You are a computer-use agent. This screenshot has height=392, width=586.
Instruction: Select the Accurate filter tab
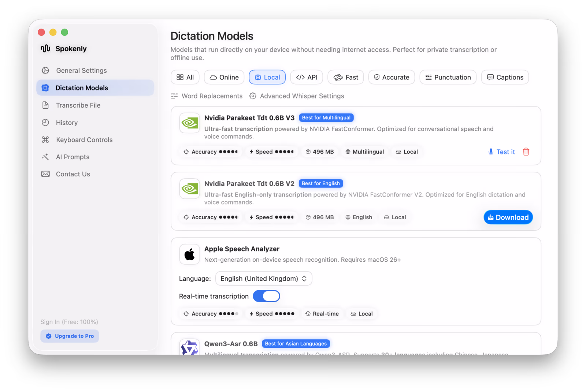click(x=392, y=77)
